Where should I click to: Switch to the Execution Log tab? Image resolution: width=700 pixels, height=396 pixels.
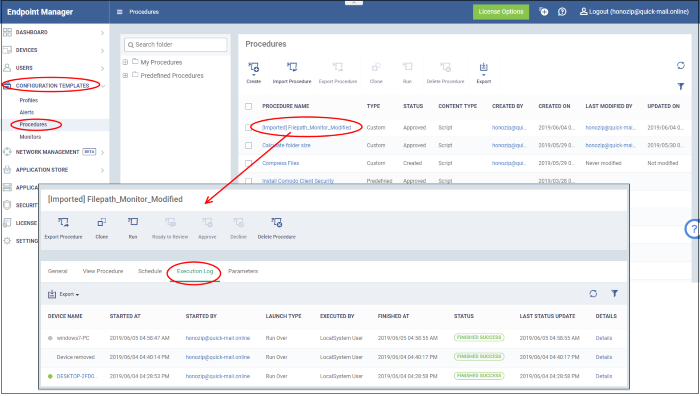coord(195,271)
